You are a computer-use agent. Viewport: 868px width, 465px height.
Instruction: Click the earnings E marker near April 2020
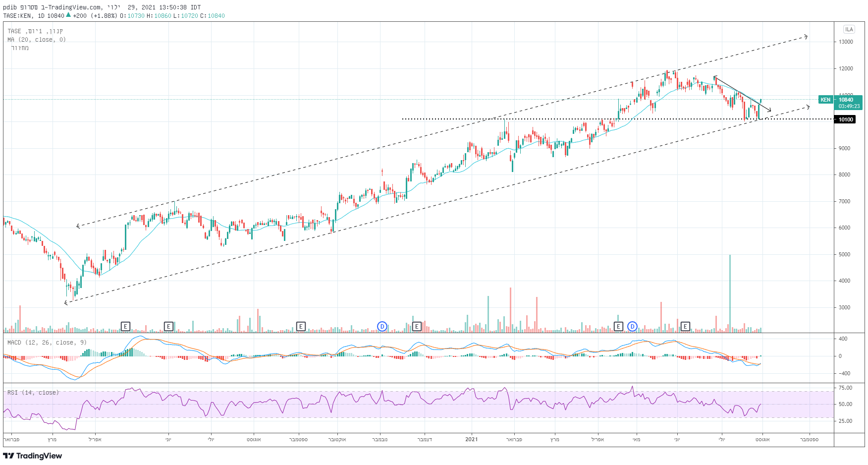point(126,326)
